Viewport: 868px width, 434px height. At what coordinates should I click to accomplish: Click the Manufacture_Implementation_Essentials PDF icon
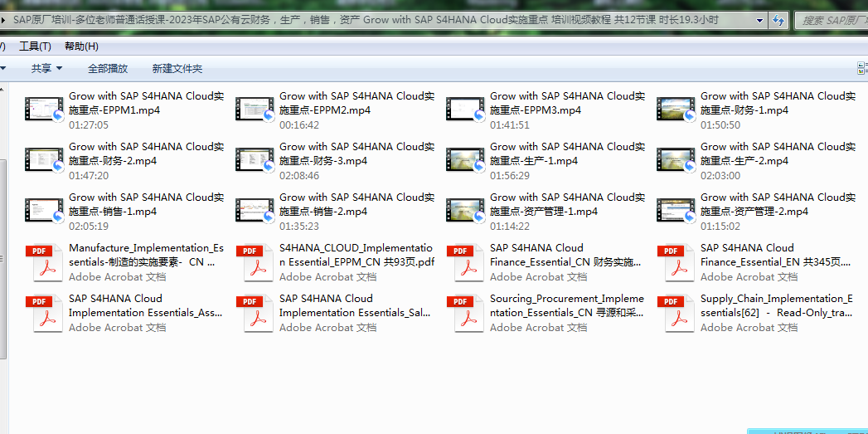click(45, 263)
